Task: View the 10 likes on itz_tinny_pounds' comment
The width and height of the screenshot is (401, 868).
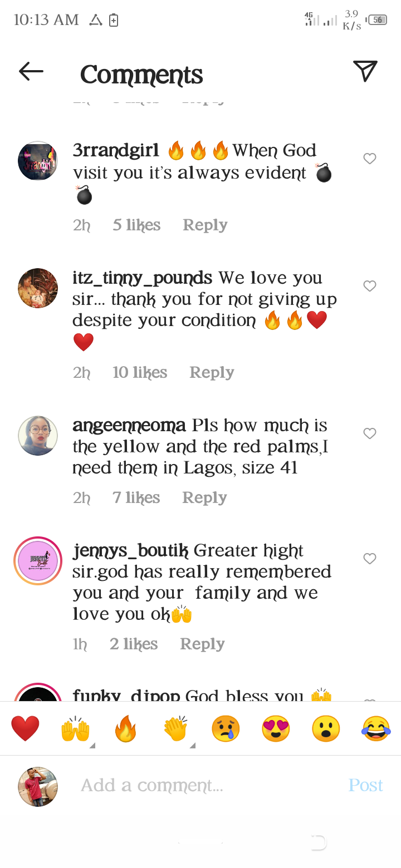Action: click(x=140, y=372)
